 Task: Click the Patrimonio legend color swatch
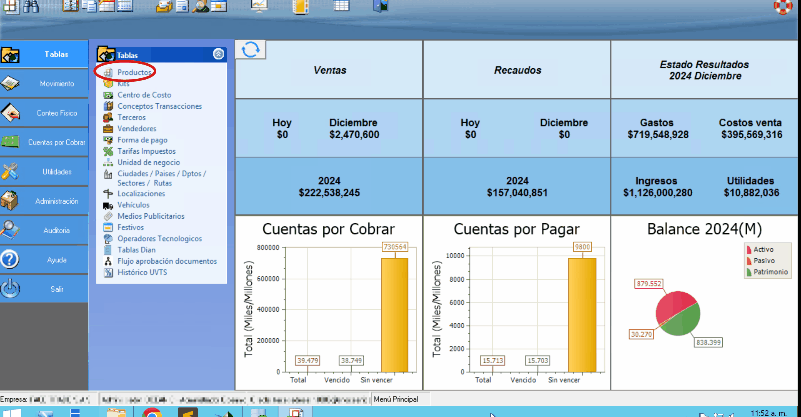pos(749,271)
